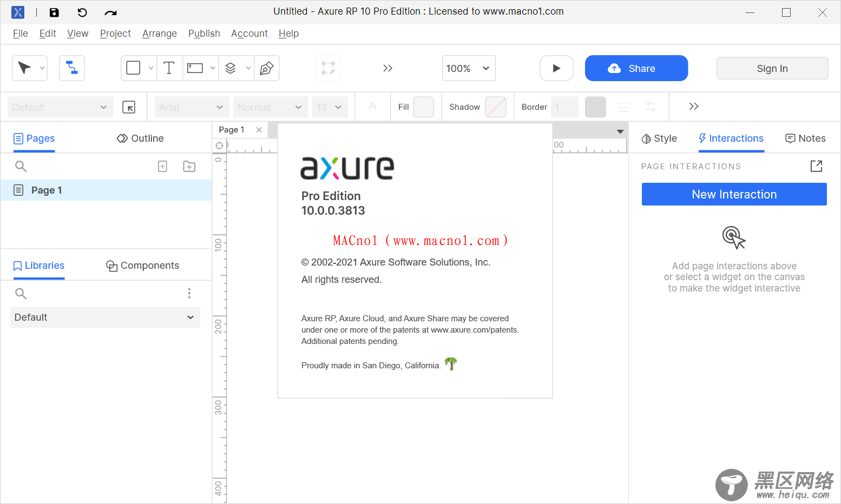The image size is (841, 504).
Task: Click the text color A icon
Action: click(372, 107)
